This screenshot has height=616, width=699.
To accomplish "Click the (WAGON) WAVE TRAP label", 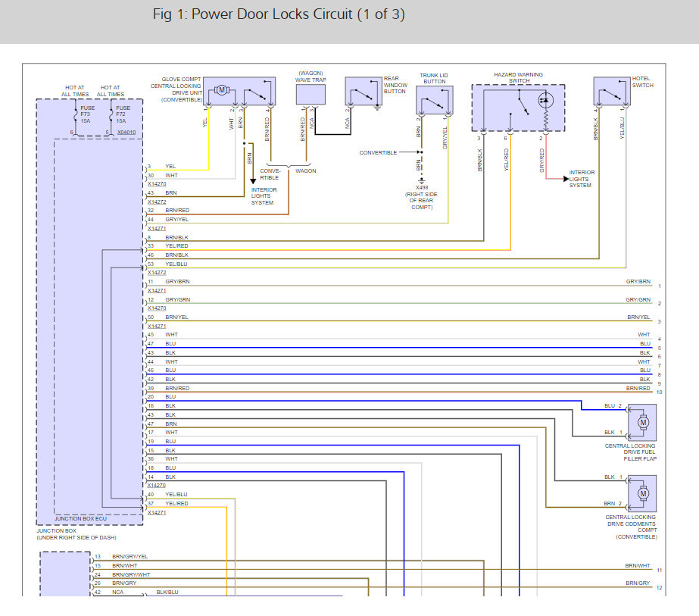I will pyautogui.click(x=310, y=77).
